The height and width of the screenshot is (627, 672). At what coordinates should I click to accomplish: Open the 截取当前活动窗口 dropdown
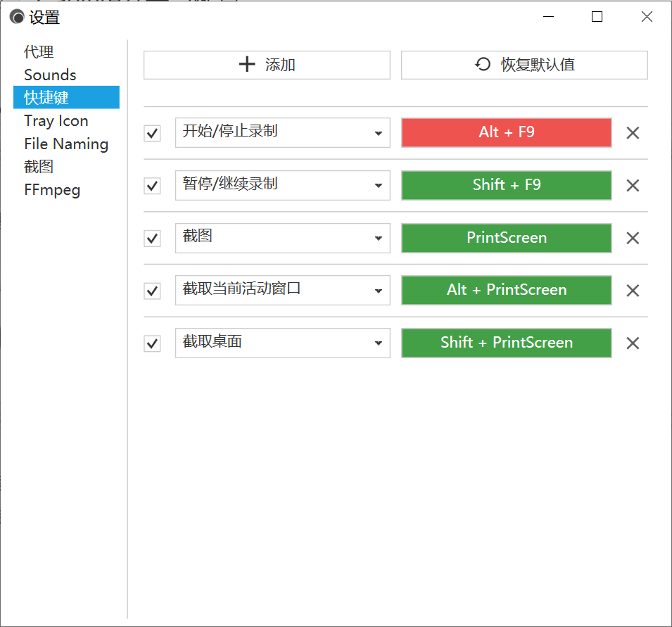[x=379, y=290]
